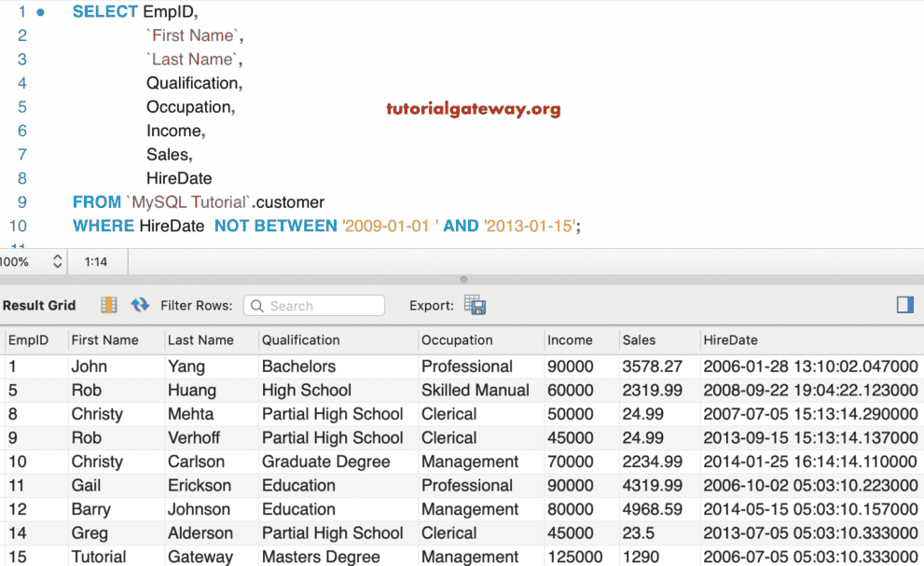This screenshot has width=924, height=566.
Task: Click the '2013-01-15' date string in query
Action: [x=531, y=226]
